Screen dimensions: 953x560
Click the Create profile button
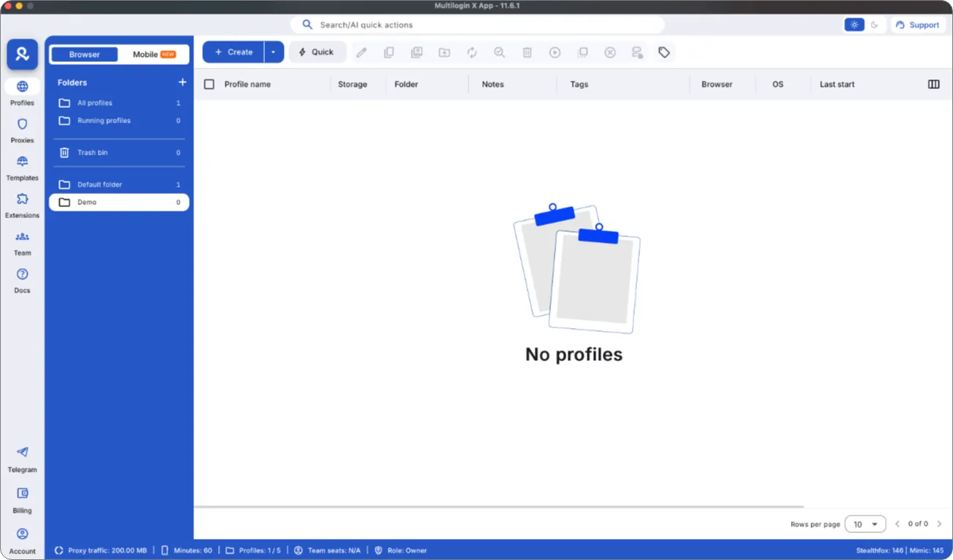click(x=234, y=52)
